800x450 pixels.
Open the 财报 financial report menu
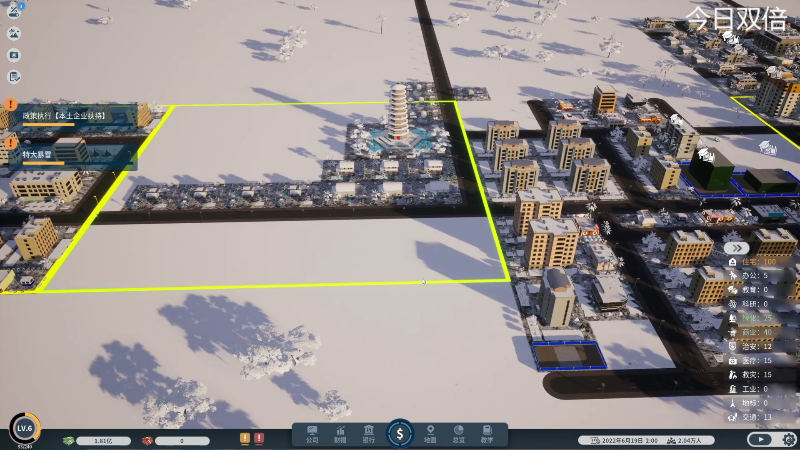(x=340, y=435)
